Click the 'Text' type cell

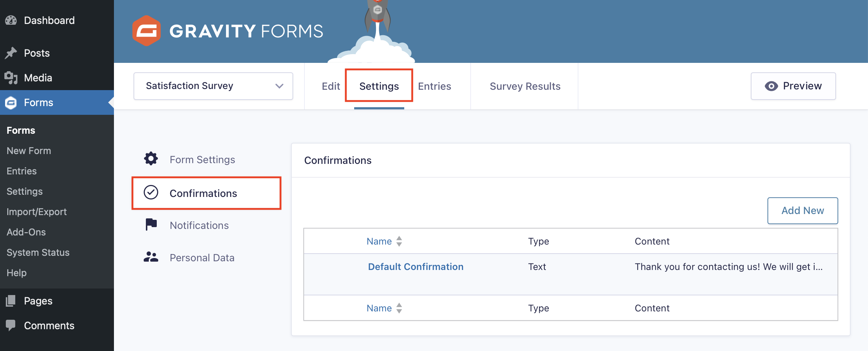tap(537, 267)
